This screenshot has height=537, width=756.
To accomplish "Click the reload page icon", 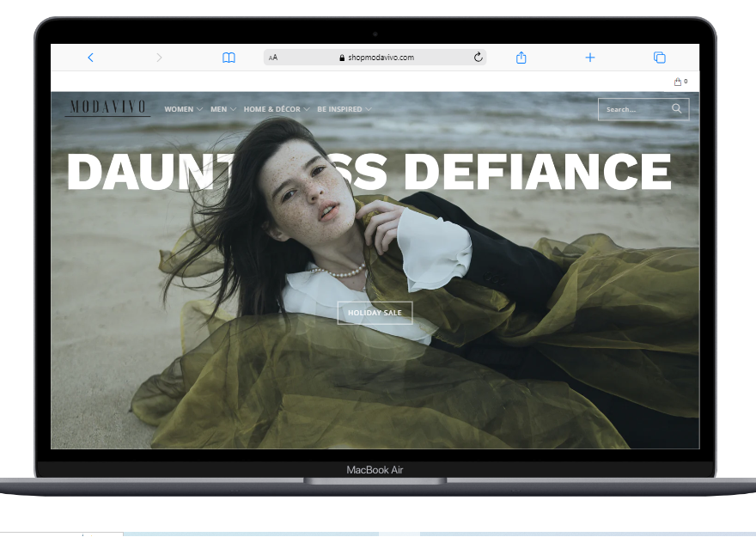I will [x=479, y=58].
